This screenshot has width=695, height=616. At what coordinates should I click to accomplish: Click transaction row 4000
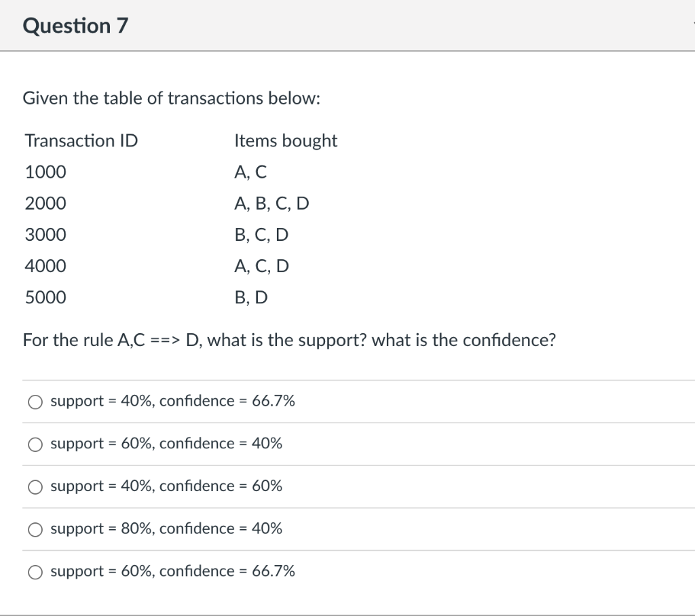45,265
